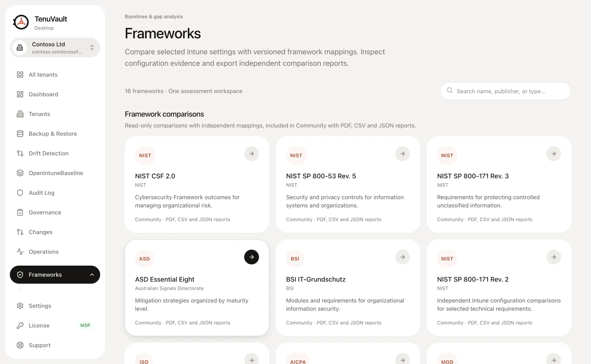Click the Operations activity icon
This screenshot has height=364, width=591.
20,252
